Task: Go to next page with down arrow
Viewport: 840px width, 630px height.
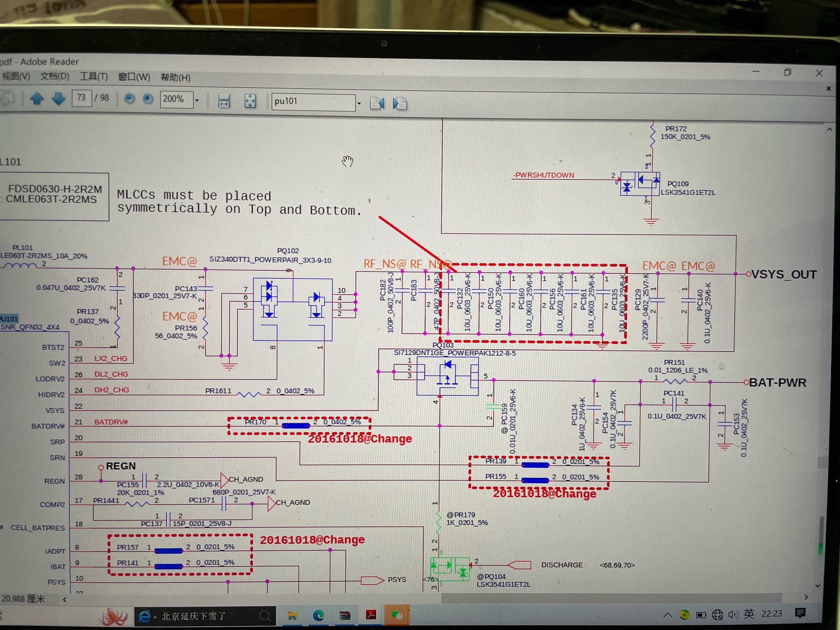Action: 58,99
